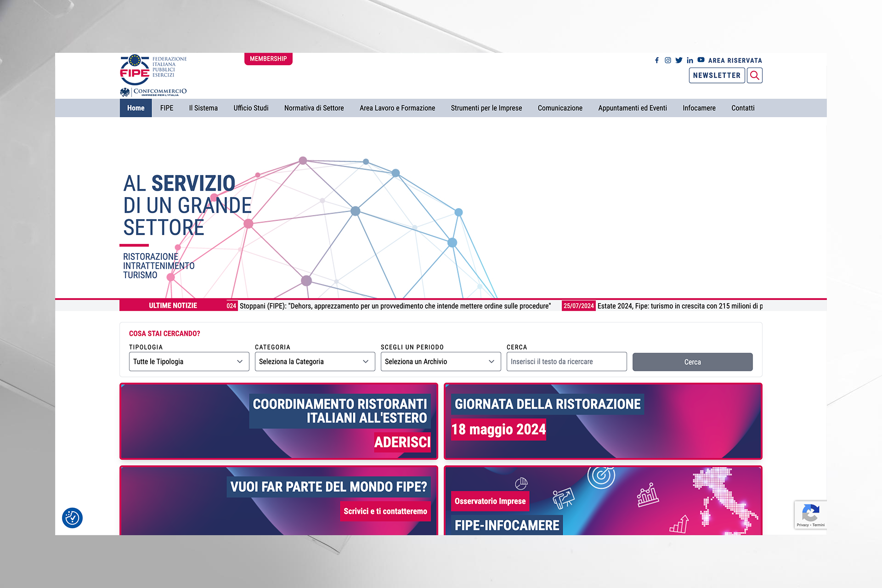The image size is (882, 588).
Task: Open Infocamere menu item
Action: coord(699,108)
